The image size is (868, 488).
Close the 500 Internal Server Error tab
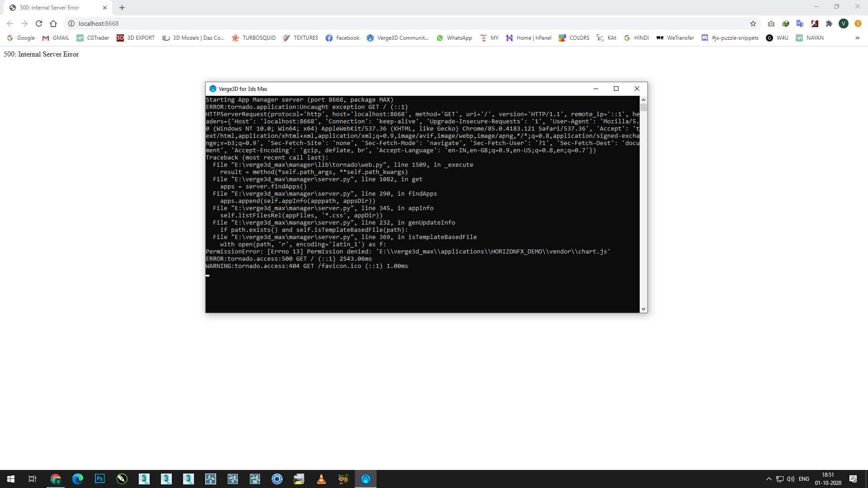coord(105,8)
